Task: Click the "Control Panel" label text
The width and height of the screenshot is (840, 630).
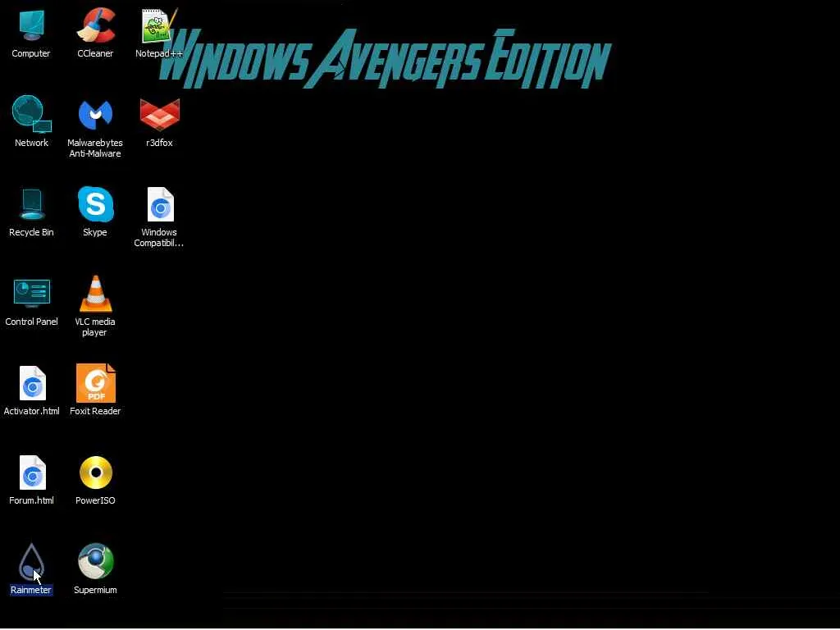Action: tap(32, 322)
